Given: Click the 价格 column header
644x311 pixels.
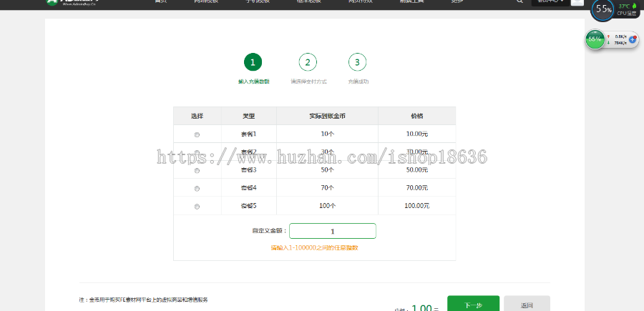Looking at the screenshot, I should [417, 116].
